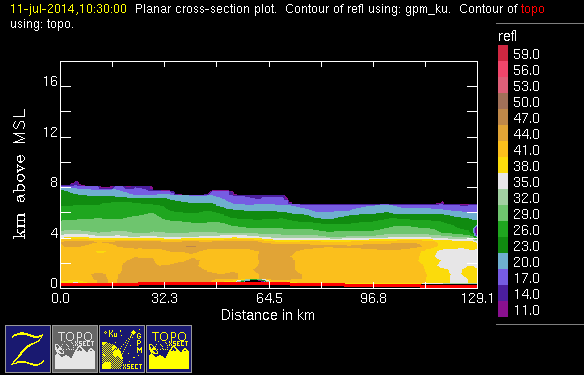Click the km above MSL axis label

click(x=20, y=174)
